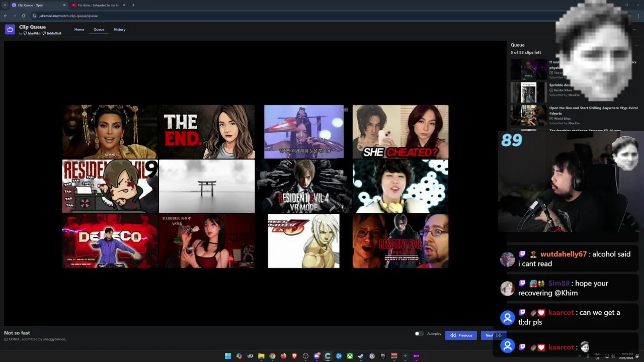
Task: Select the Queue tab
Action: (99, 29)
